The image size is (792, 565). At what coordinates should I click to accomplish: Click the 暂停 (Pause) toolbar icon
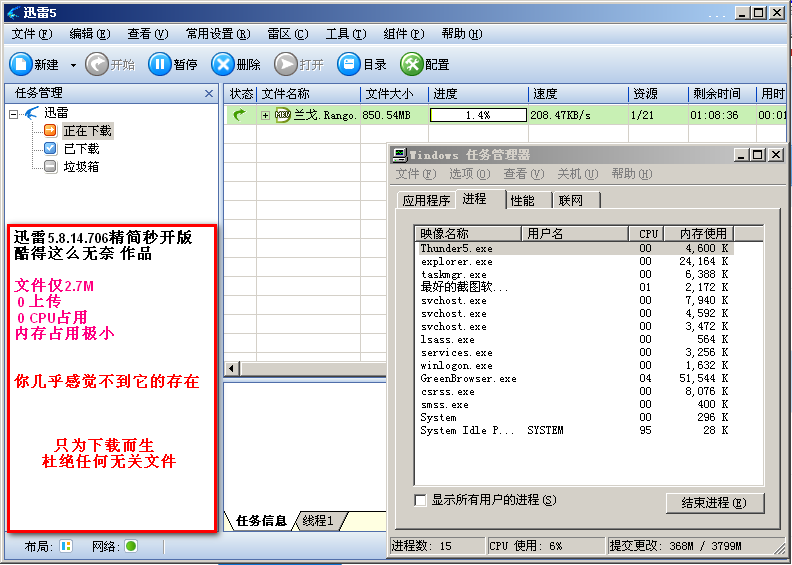coord(160,65)
